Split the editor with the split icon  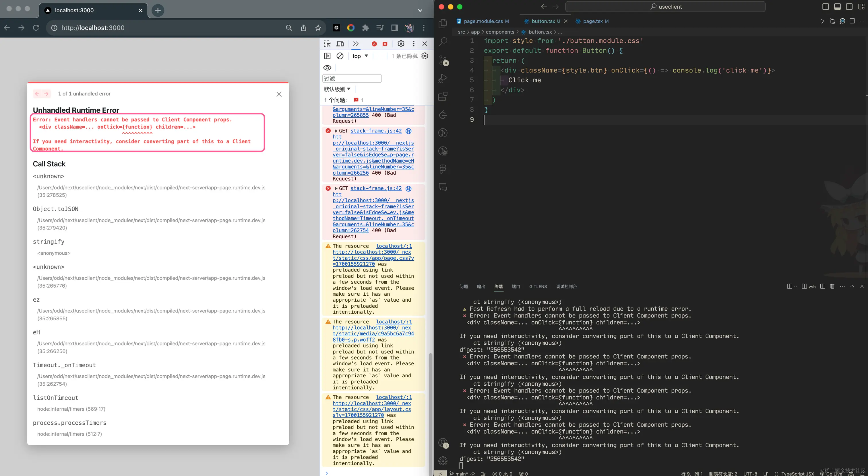(852, 21)
